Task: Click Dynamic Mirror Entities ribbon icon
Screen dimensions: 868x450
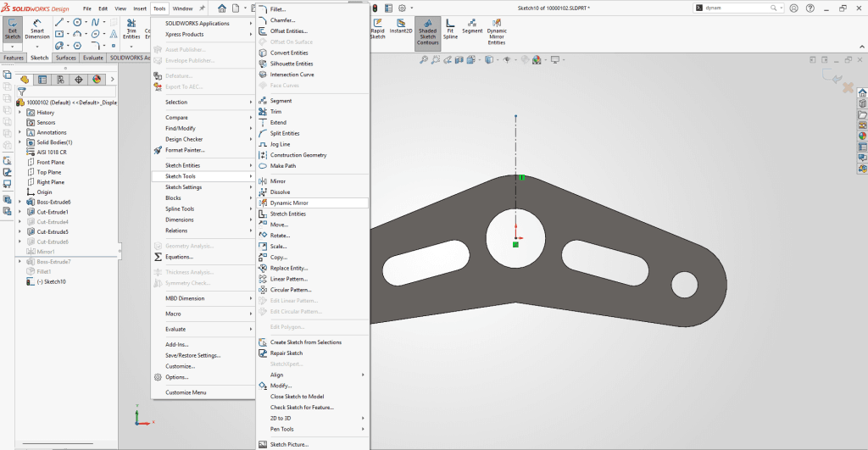Action: pos(497,32)
